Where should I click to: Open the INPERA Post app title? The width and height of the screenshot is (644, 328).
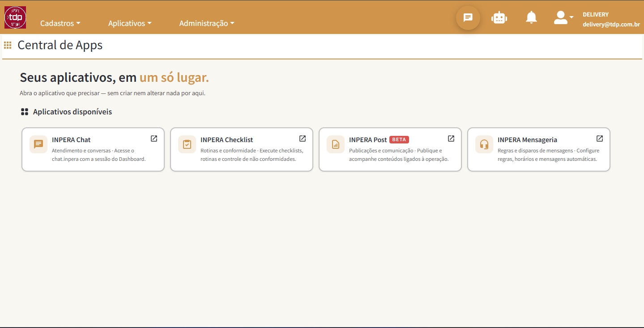(x=368, y=140)
